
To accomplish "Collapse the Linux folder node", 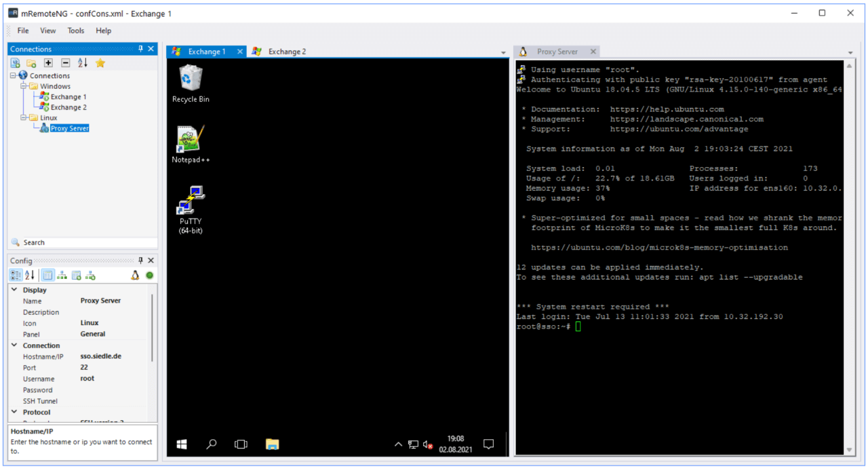I will 23,117.
